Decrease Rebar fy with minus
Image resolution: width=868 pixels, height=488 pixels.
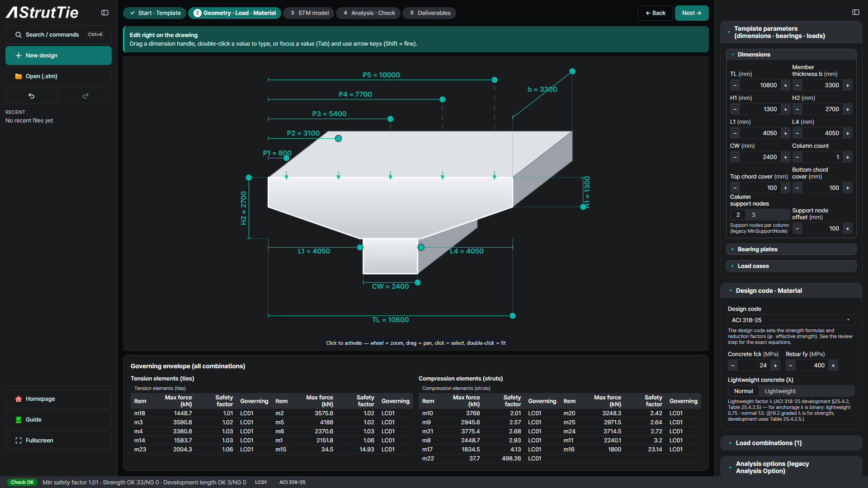coord(791,366)
